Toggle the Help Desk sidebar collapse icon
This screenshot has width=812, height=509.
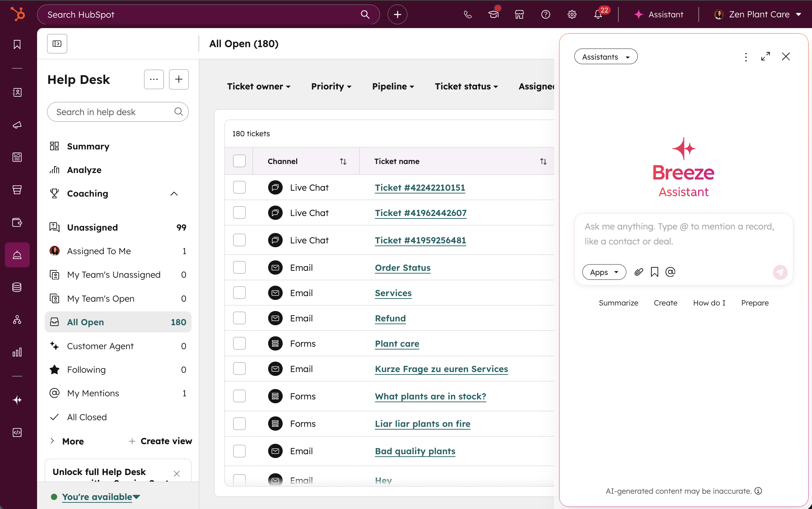[57, 44]
